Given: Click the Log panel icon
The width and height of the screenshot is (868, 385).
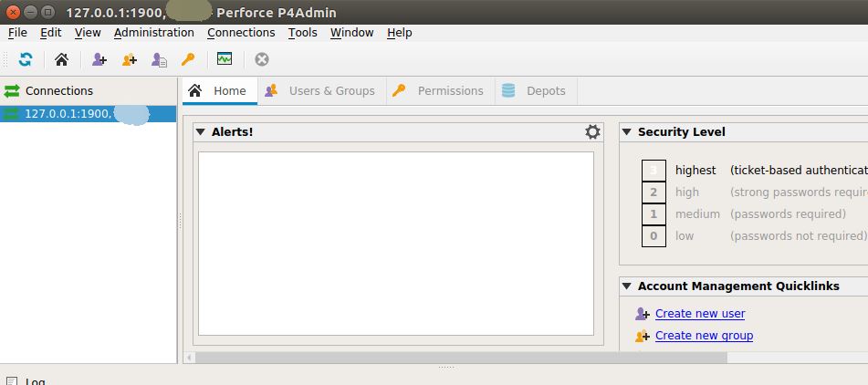Looking at the screenshot, I should (12, 381).
